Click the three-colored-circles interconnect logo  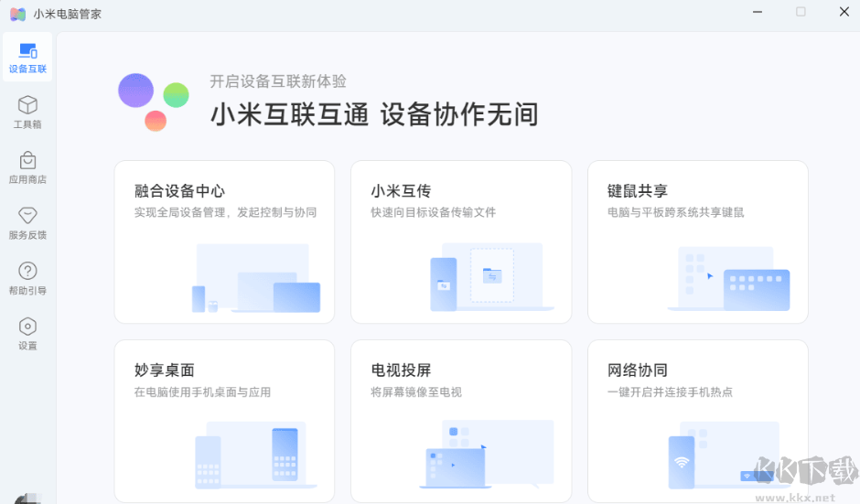coord(154,102)
